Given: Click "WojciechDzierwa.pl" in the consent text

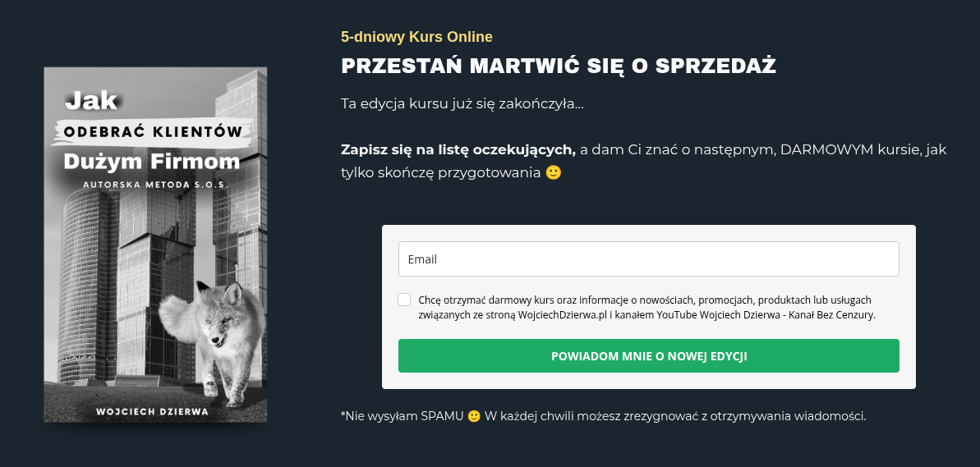Looking at the screenshot, I should (x=561, y=314).
